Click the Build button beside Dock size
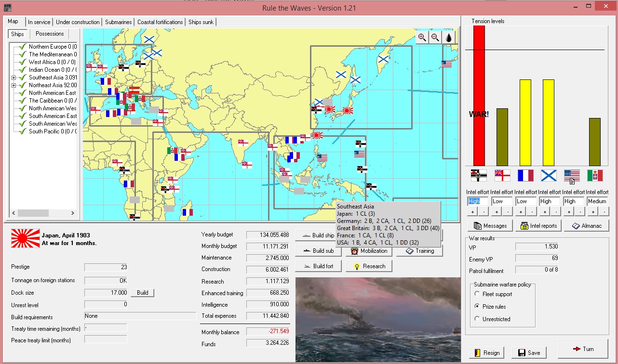Screen dimensions: 618x364 143,293
